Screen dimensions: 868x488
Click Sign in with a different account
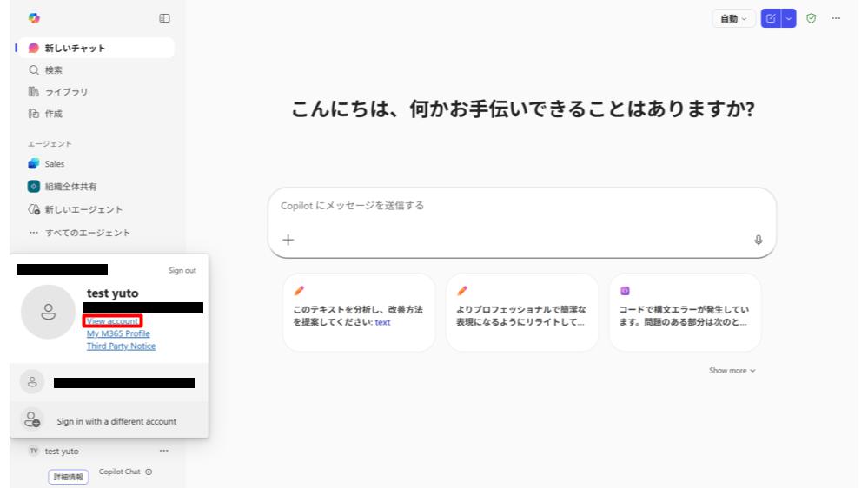click(x=109, y=421)
